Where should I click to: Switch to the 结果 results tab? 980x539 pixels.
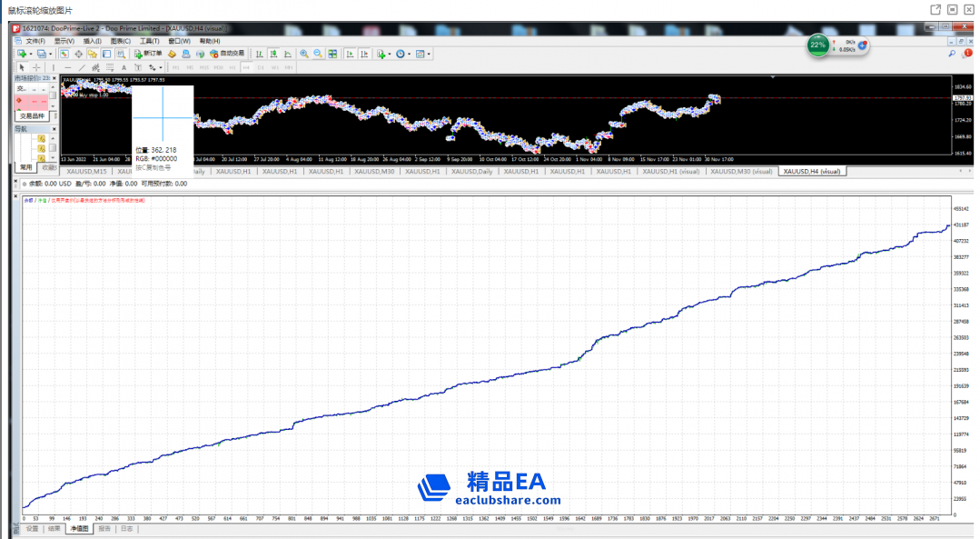pos(54,527)
